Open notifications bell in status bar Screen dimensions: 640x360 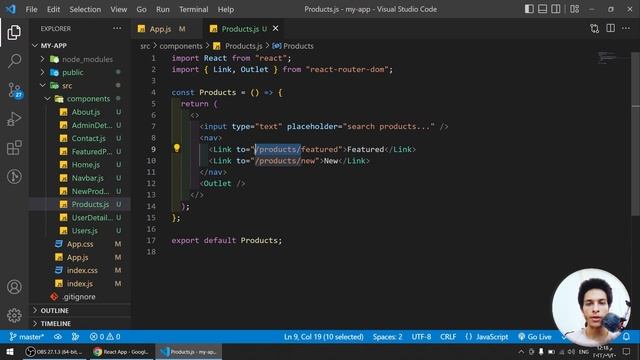(626, 337)
